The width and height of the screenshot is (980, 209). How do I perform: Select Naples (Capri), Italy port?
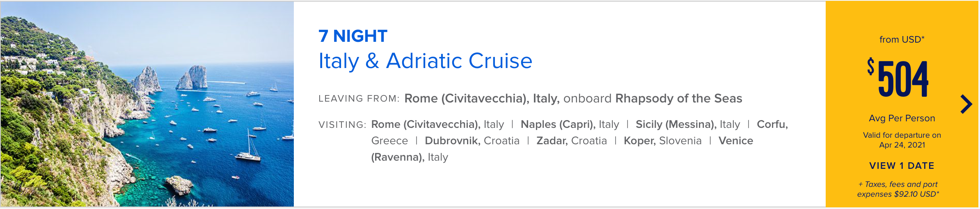(570, 124)
